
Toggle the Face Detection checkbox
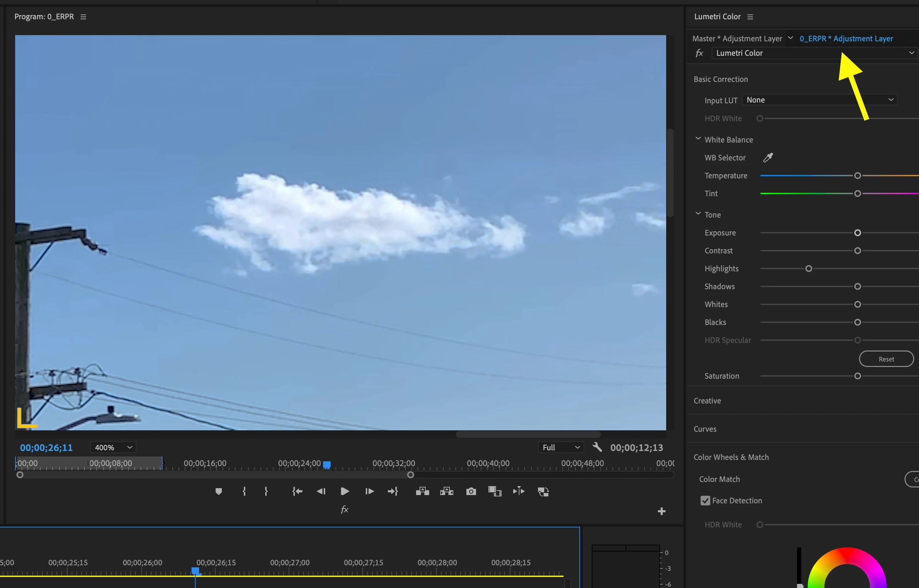[705, 501]
